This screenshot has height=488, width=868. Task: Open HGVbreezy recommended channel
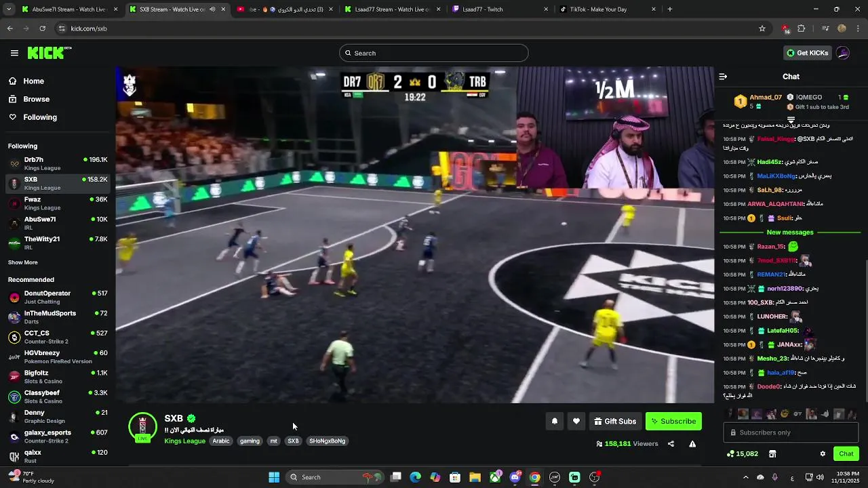coord(58,357)
